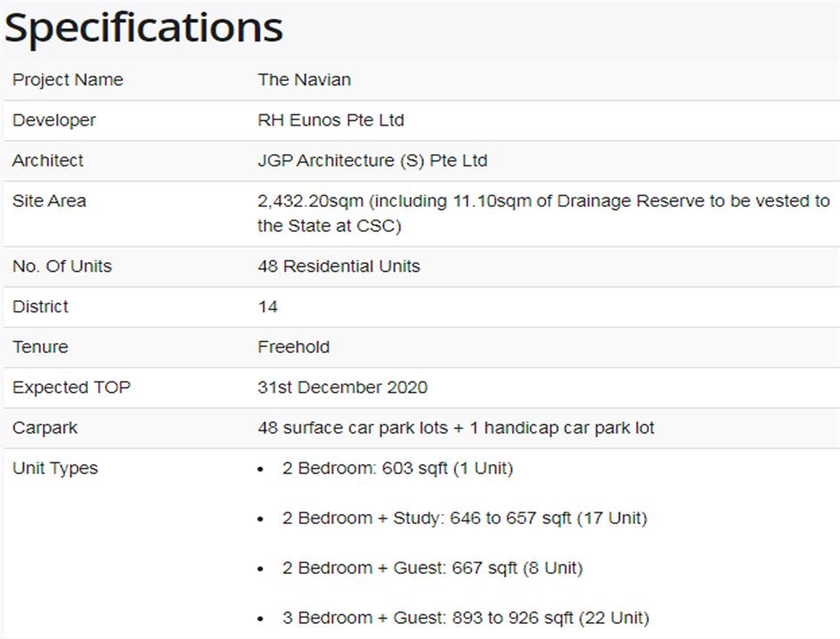Click the Tenure row label
840x639 pixels.
[x=39, y=347]
